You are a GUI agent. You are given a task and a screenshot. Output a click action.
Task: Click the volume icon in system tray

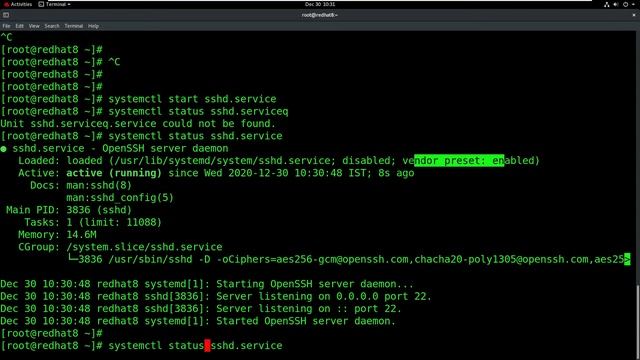(616, 4)
